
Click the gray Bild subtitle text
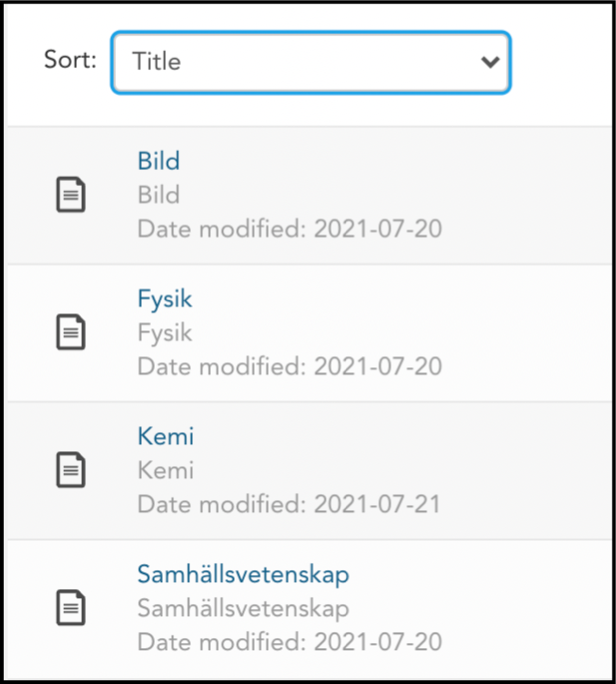159,195
